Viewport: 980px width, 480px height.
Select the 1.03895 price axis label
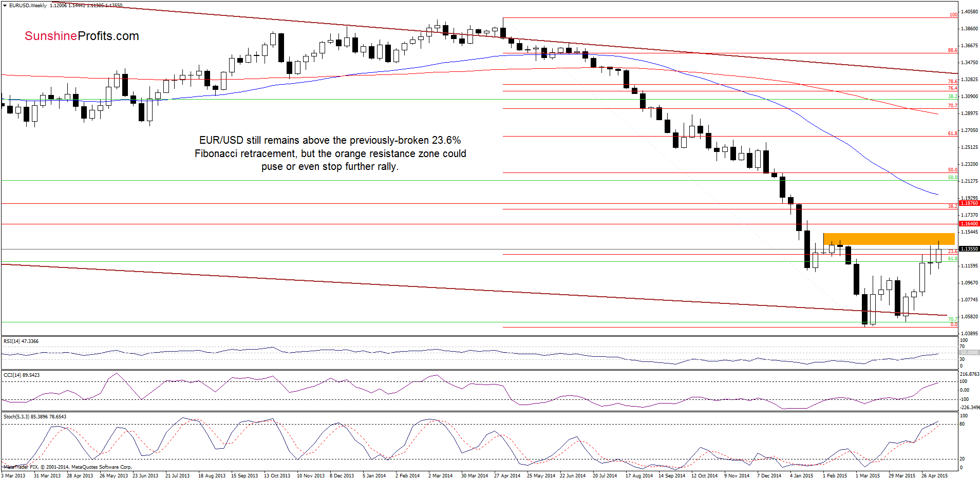(x=969, y=334)
